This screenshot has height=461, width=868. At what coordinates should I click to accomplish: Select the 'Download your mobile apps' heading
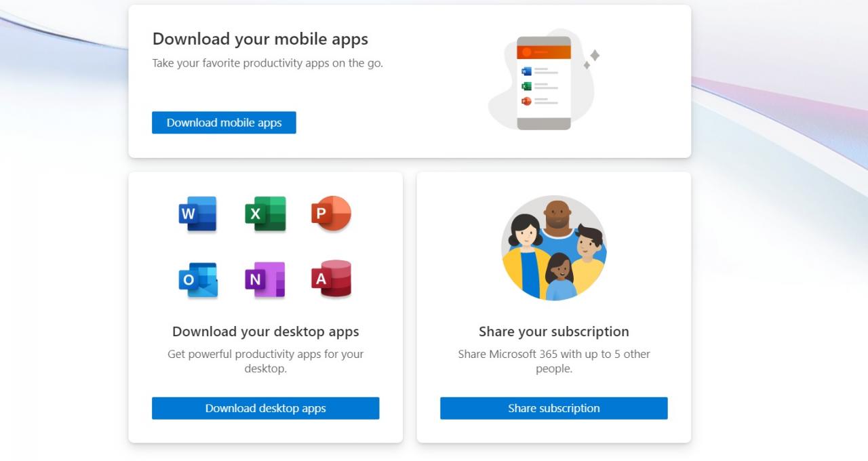(x=260, y=39)
